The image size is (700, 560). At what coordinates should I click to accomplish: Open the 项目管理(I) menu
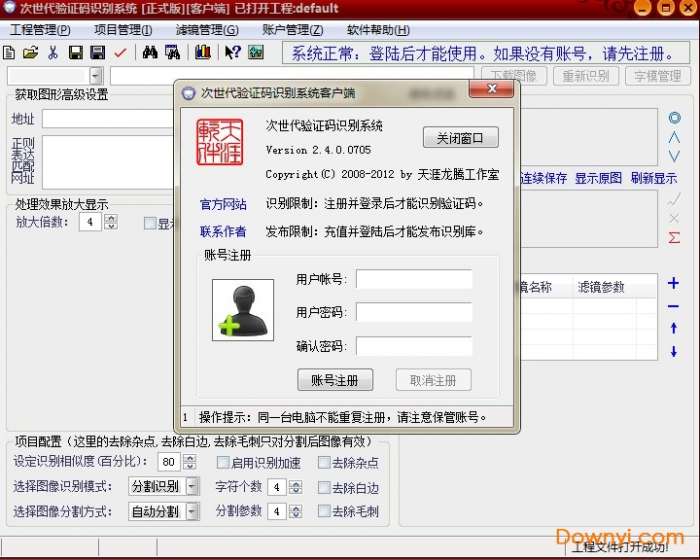(123, 30)
